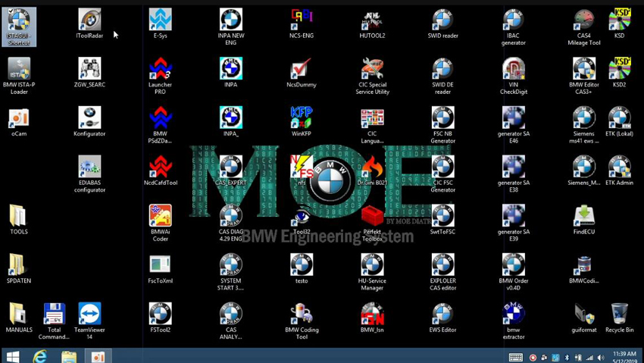Select the ETK Admin icon
The height and width of the screenshot is (363, 644).
click(x=619, y=171)
